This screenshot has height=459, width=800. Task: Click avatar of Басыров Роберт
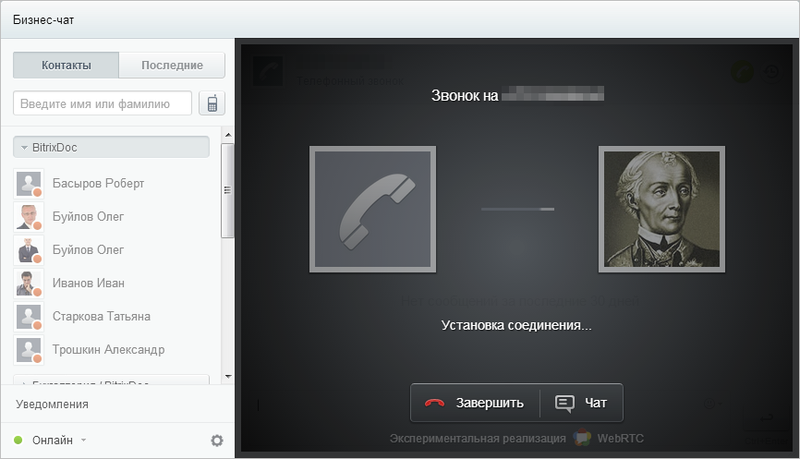click(29, 184)
